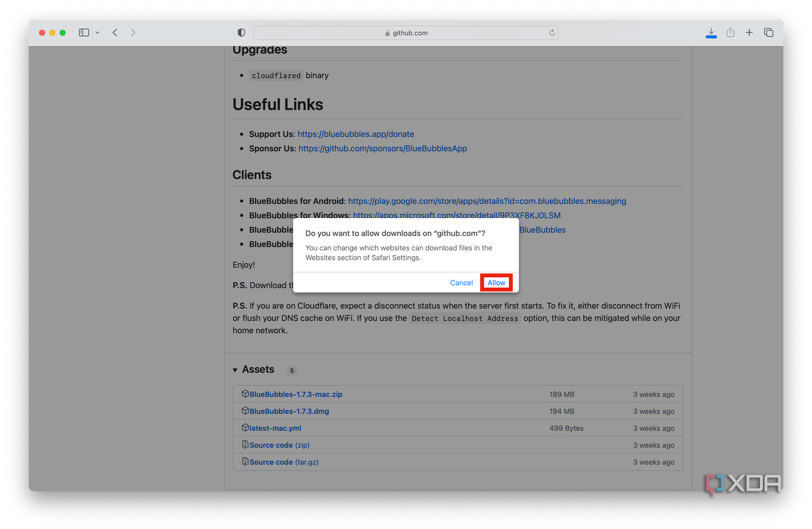Go back to the previous page
The width and height of the screenshot is (812, 529).
point(115,32)
